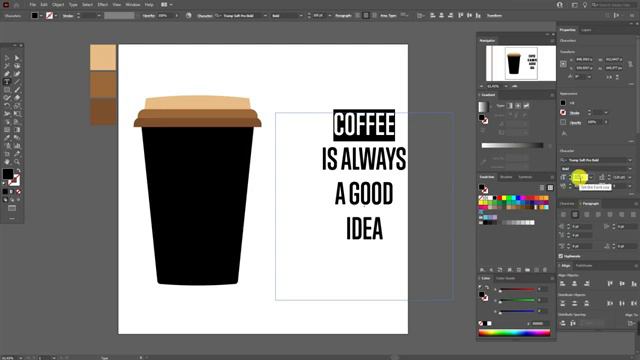The height and width of the screenshot is (360, 640).
Task: Click the gradient slider bar
Action: tap(512, 145)
